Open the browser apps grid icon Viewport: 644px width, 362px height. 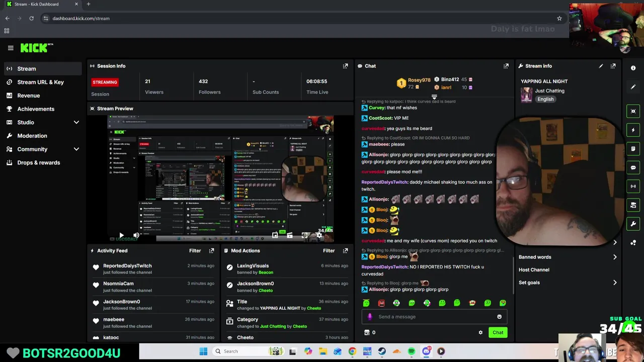[7, 31]
